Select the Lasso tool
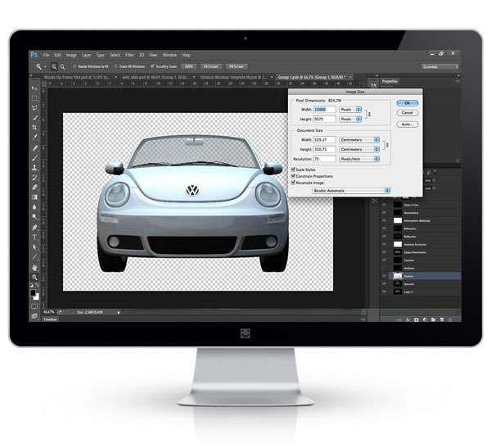The image size is (491, 448). point(34,108)
